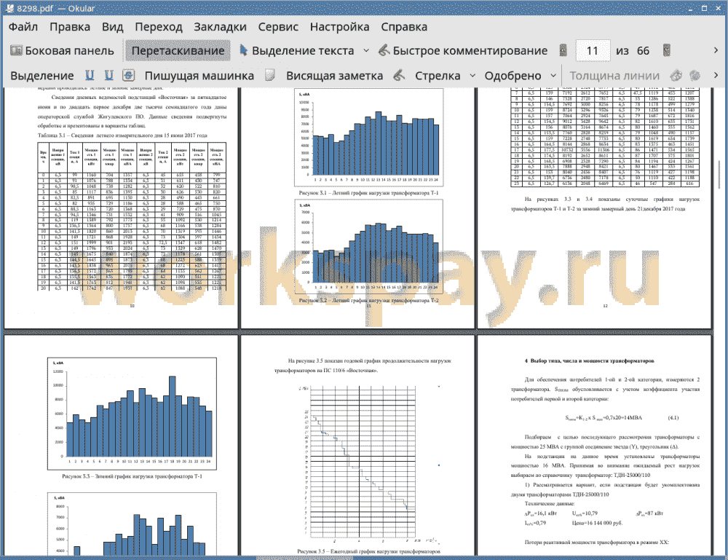This screenshot has width=728, height=560.
Task: Open the Файл menu
Action: (x=23, y=27)
